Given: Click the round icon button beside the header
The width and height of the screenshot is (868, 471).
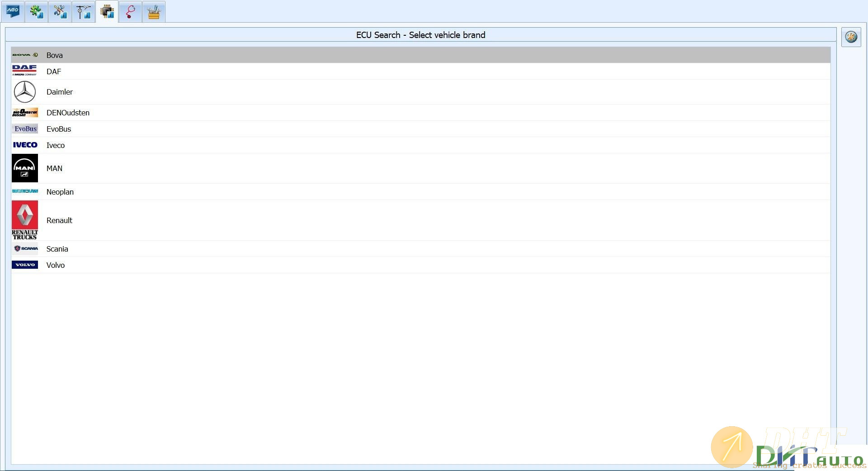Looking at the screenshot, I should pos(851,37).
